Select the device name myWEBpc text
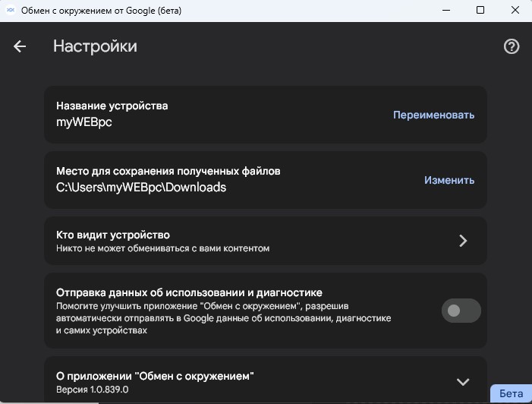Screen dimensions: 532x404 84,122
